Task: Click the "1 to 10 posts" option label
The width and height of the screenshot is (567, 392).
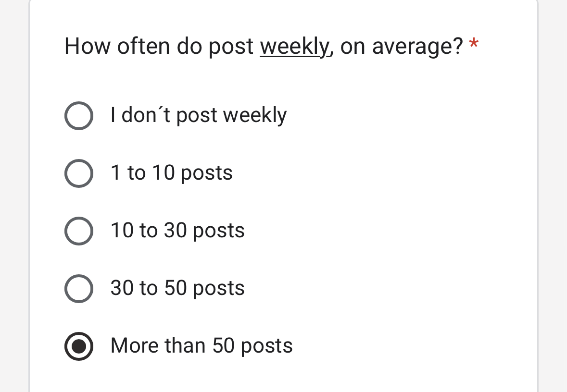Action: [x=171, y=173]
